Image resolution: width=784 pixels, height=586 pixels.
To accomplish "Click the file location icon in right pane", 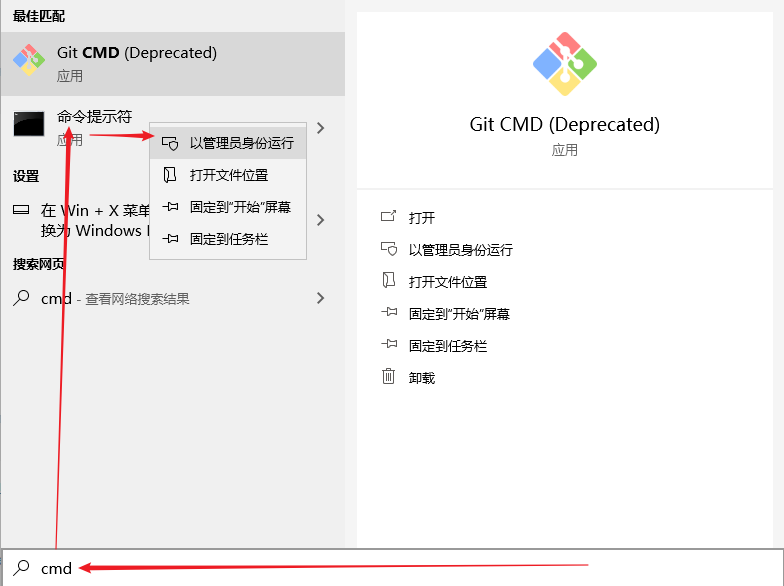I will [388, 280].
